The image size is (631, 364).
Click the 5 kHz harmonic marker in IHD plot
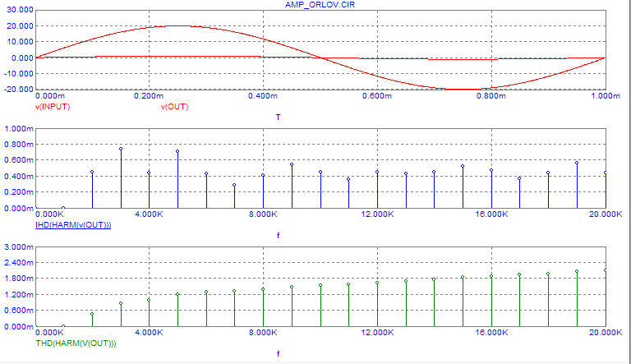[177, 151]
